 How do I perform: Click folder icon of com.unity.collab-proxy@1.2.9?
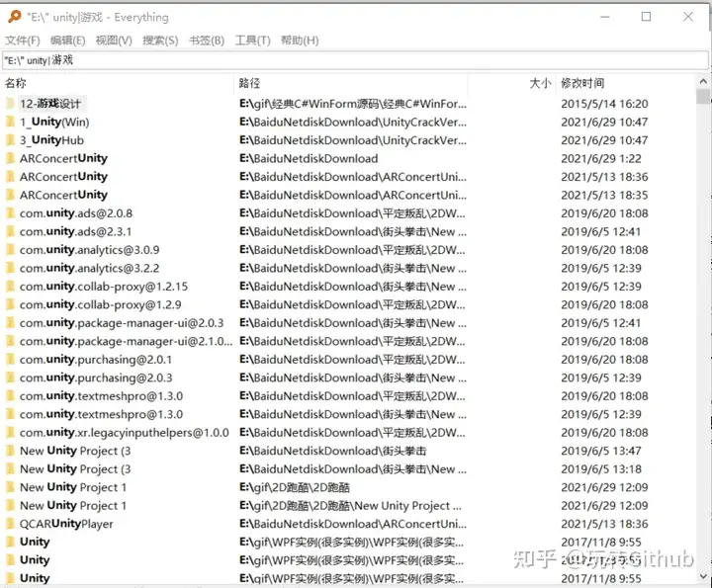coord(11,304)
